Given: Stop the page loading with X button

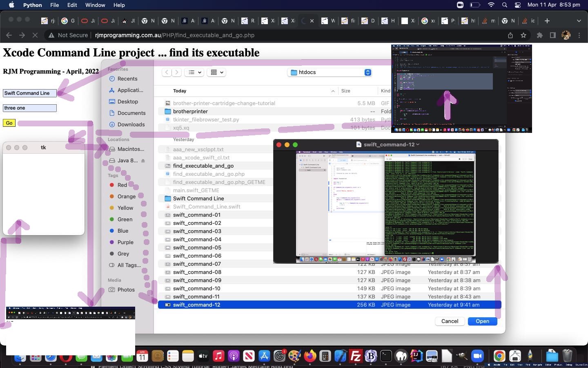Looking at the screenshot, I should tap(35, 35).
